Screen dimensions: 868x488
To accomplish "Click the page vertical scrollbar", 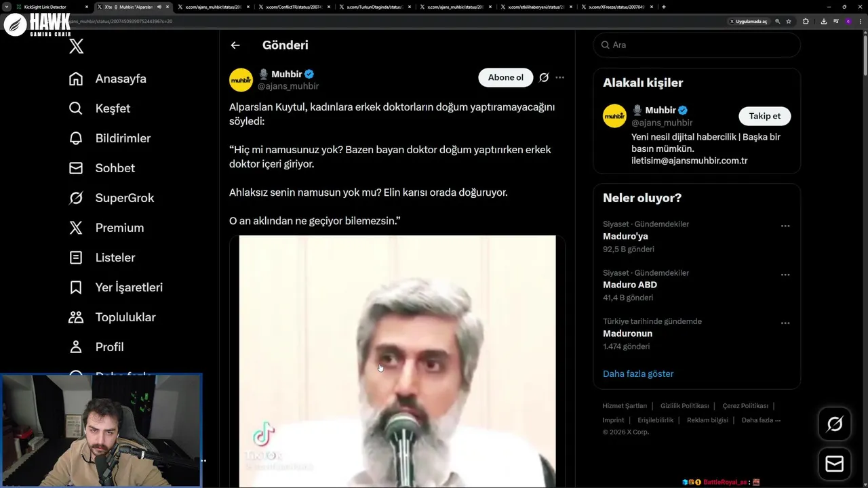I will pos(865,54).
